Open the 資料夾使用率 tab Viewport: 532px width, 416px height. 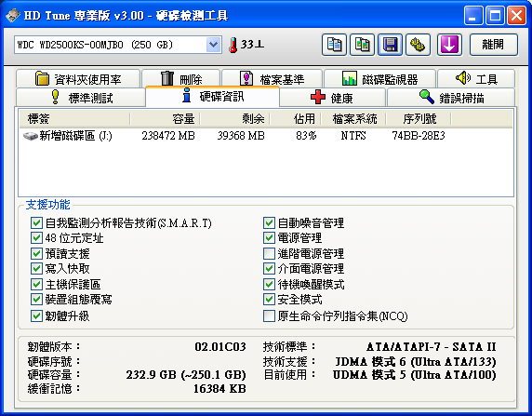[x=78, y=79]
